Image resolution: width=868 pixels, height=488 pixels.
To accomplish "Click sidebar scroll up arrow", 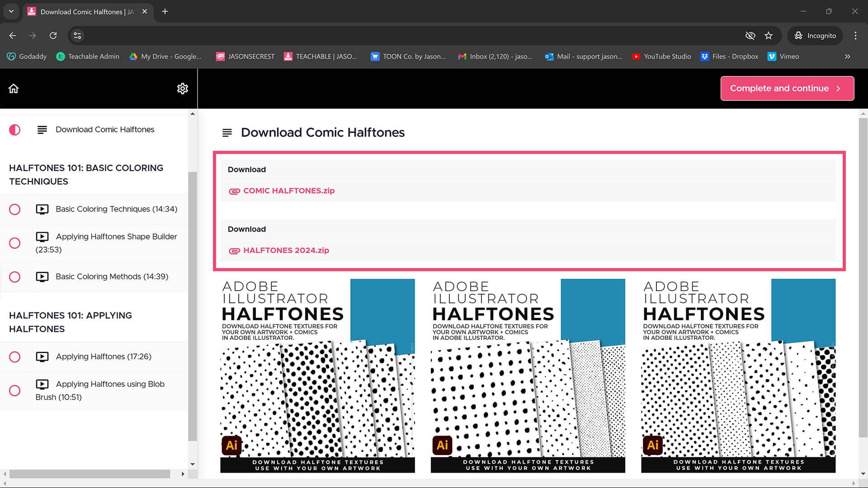I will 193,114.
